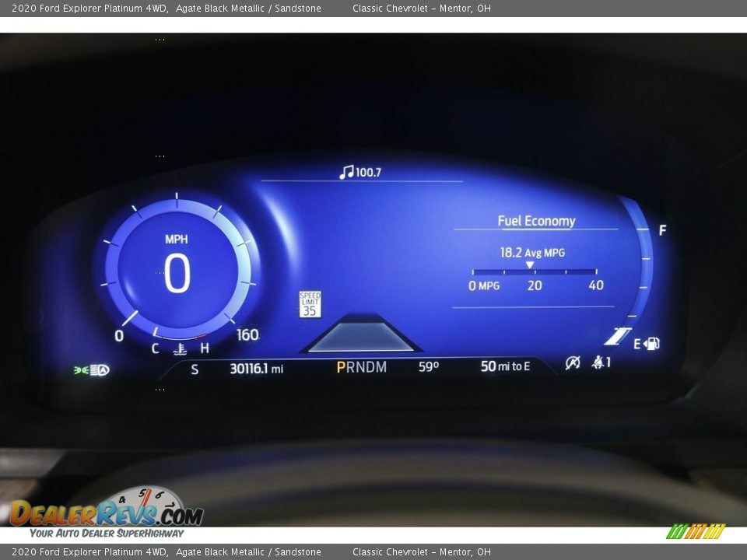
Task: Click the bottom caption Agate Black Metallic / Sandstone
Action: (248, 552)
